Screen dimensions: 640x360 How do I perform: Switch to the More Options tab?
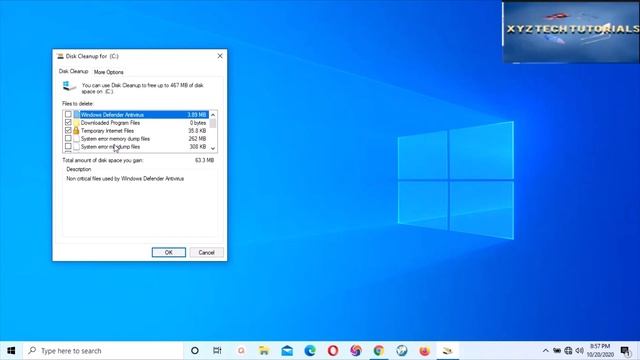coord(109,72)
